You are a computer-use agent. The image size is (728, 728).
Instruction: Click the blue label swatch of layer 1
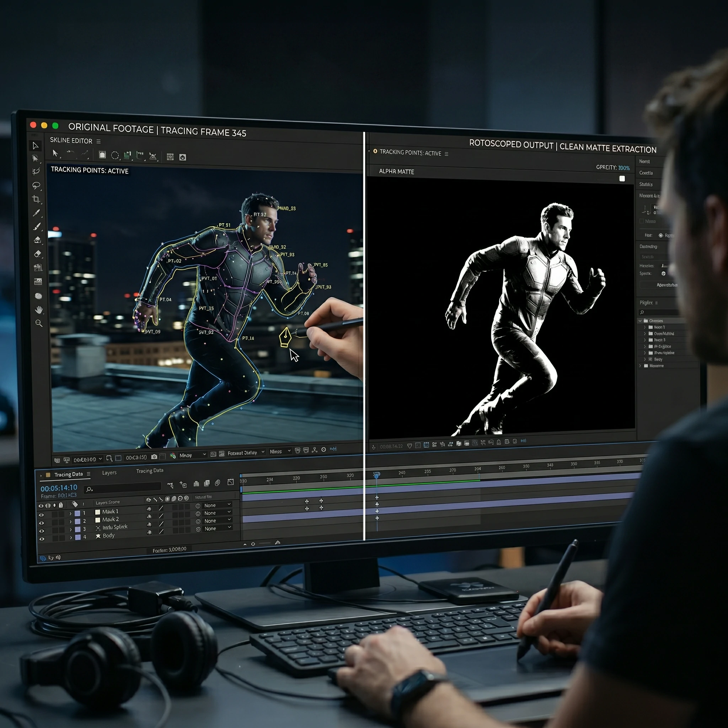click(77, 513)
